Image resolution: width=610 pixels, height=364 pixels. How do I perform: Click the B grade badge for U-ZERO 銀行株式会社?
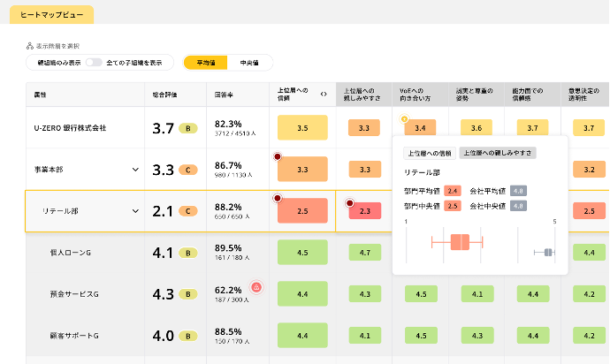click(187, 128)
